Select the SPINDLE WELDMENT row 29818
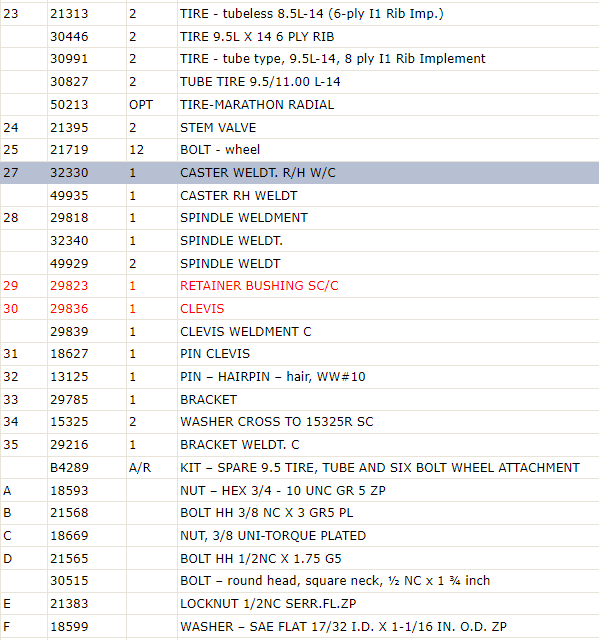Viewport: 599px width, 640px height. [x=300, y=218]
